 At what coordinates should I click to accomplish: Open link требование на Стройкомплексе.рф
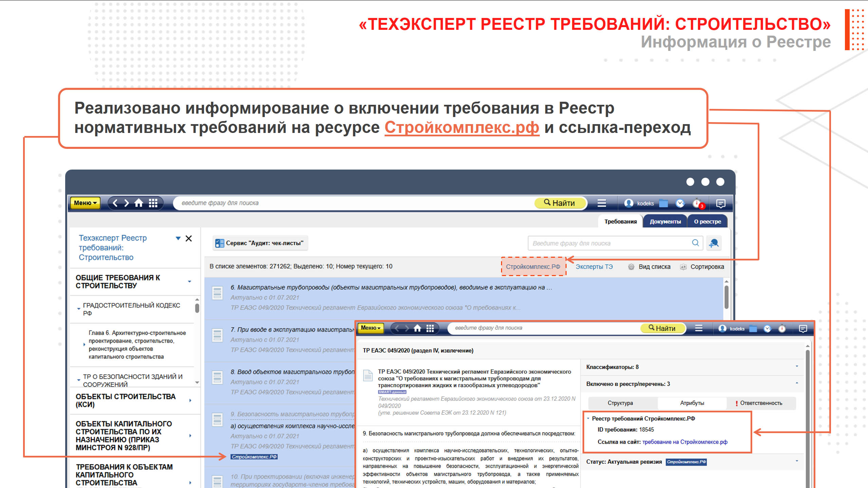685,442
